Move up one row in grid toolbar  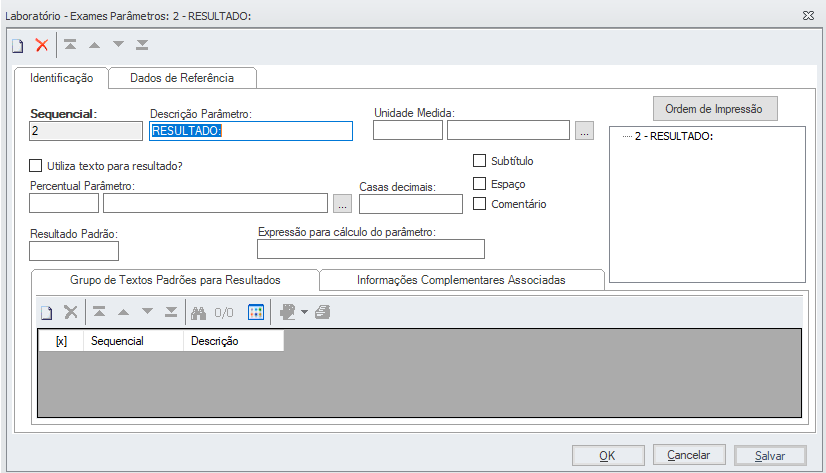pos(123,312)
